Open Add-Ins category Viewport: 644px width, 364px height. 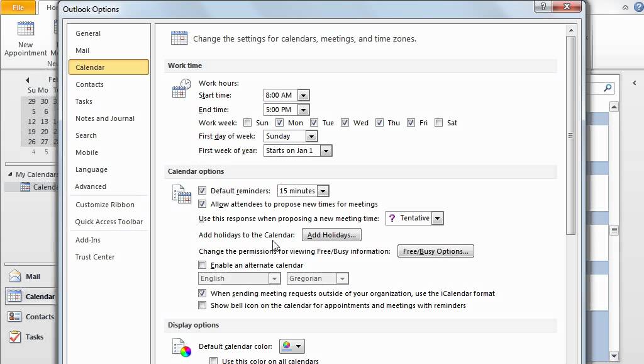[109, 240]
